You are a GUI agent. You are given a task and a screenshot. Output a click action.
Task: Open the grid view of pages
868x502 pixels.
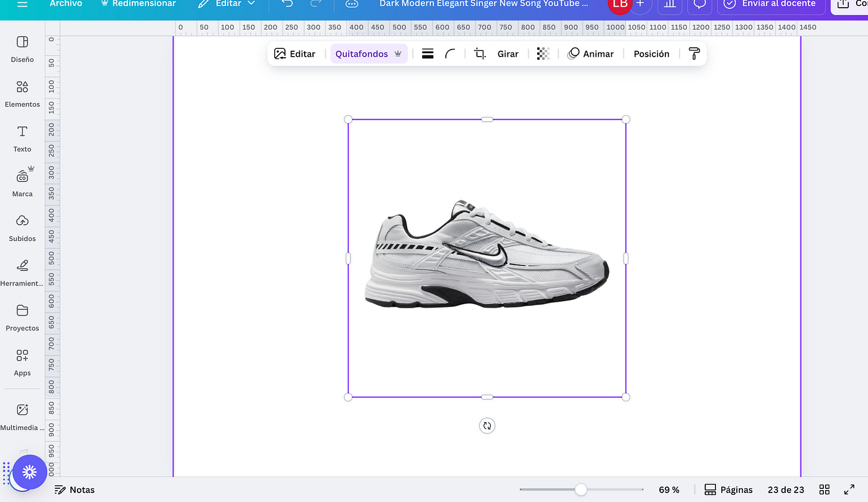(824, 489)
